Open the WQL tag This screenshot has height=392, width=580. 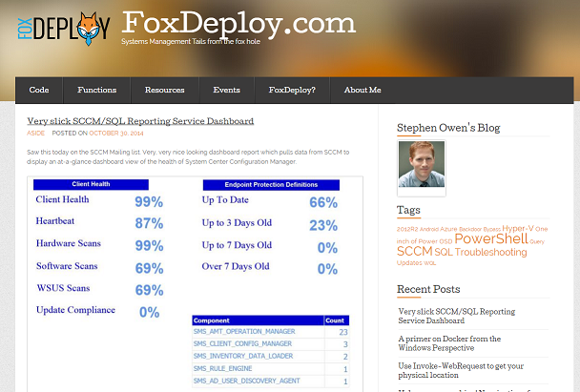point(430,263)
